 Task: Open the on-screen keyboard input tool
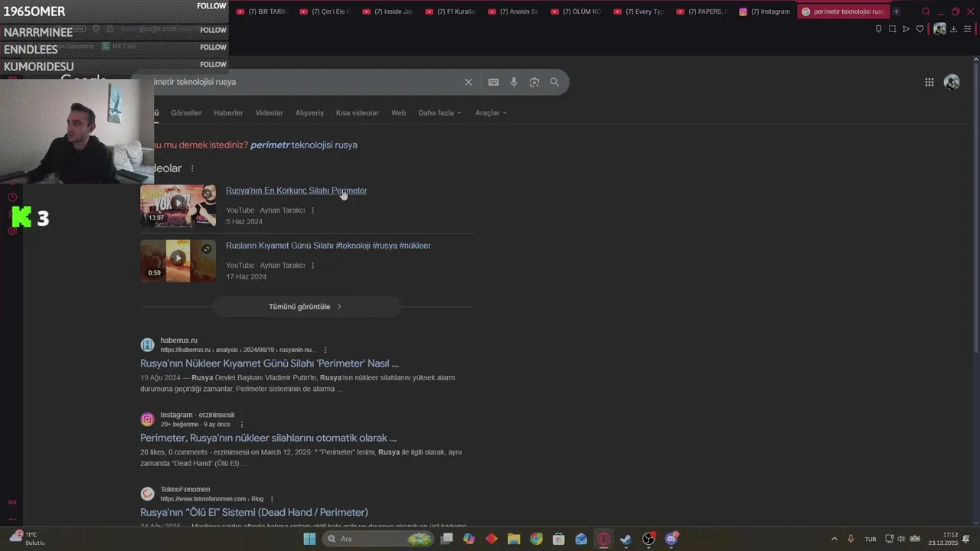coord(494,82)
